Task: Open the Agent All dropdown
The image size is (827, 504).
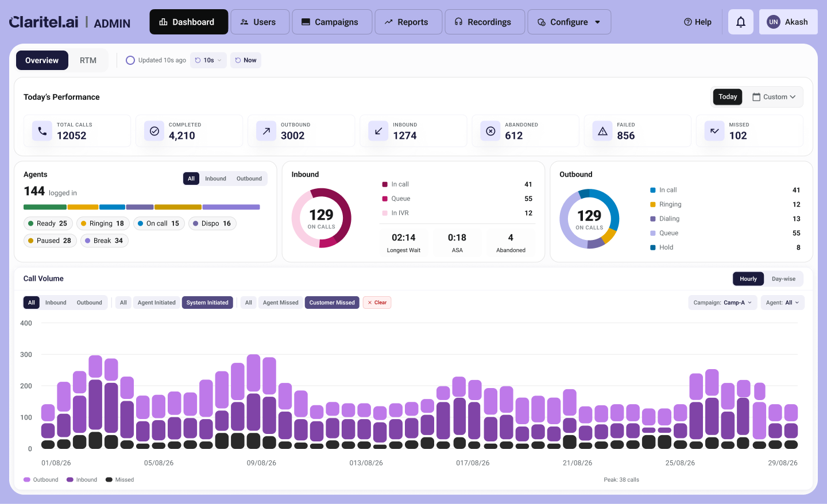Action: (783, 303)
